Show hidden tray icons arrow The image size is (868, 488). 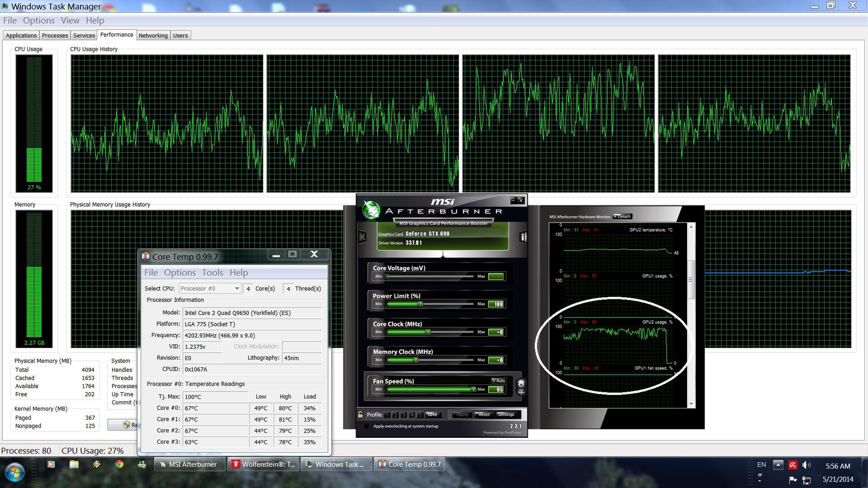point(778,465)
